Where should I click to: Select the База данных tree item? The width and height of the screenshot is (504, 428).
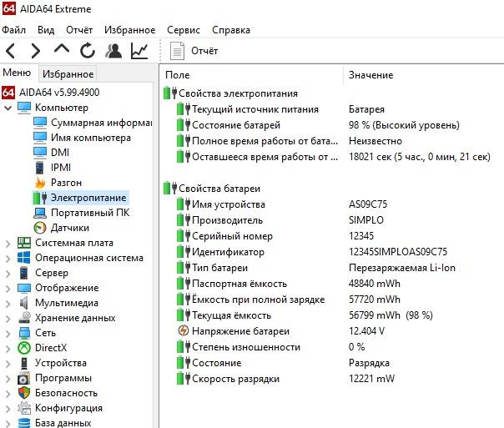[63, 423]
